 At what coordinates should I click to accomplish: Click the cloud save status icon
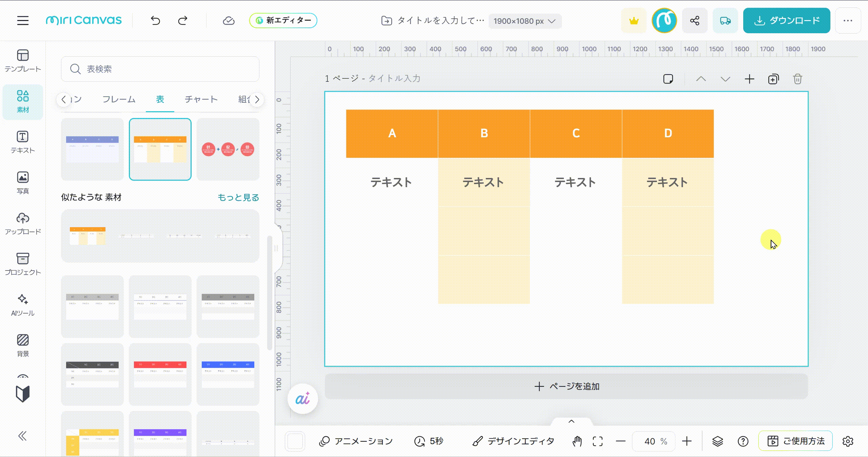click(229, 21)
